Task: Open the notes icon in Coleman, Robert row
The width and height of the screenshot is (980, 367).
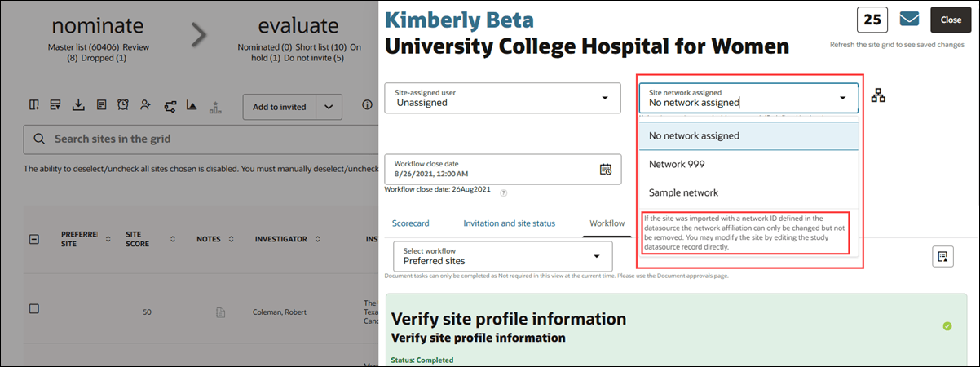Action: tap(220, 312)
